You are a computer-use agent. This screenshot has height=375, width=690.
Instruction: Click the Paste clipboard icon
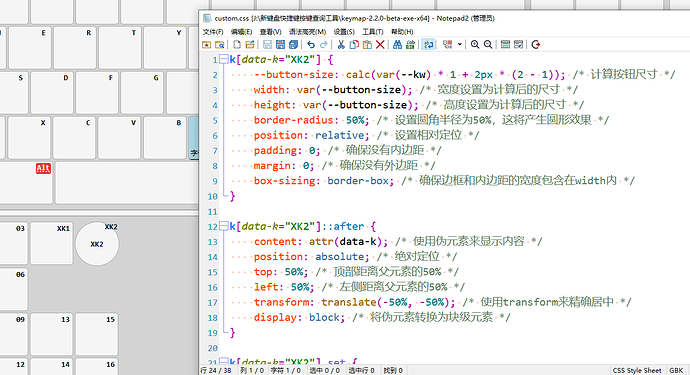click(367, 44)
